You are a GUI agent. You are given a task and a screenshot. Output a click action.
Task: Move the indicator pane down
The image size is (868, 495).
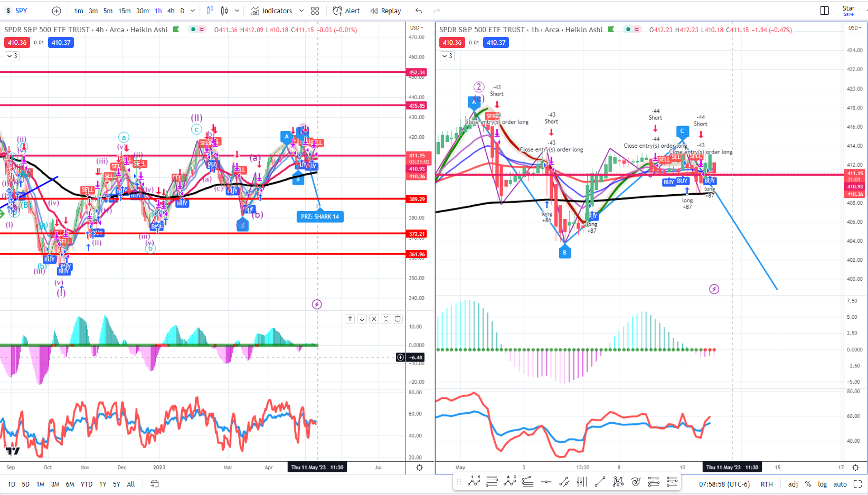coord(362,319)
